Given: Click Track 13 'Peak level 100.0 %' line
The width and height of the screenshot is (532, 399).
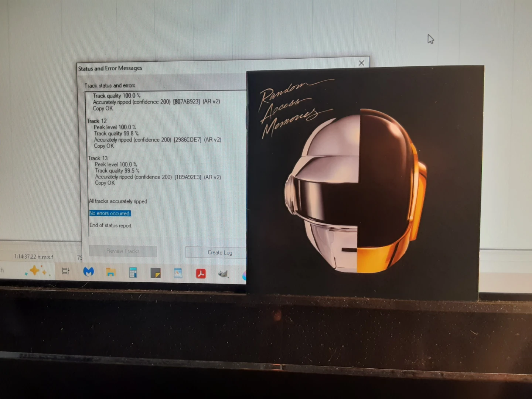Looking at the screenshot, I should pyautogui.click(x=116, y=164).
